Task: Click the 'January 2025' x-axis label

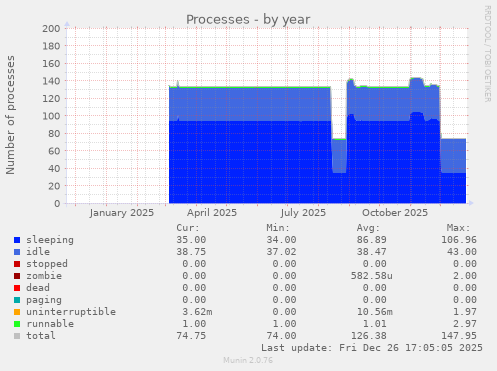Action: 122,213
